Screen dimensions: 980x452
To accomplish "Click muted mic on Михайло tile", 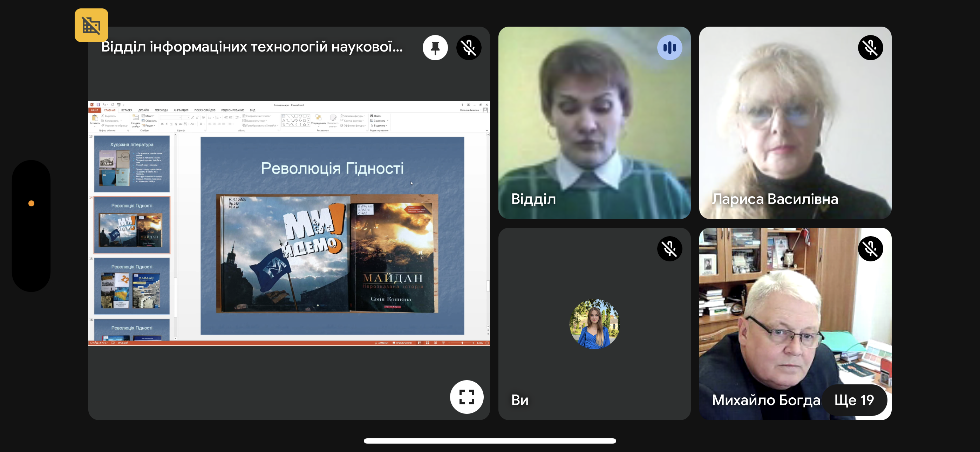I will (x=870, y=248).
